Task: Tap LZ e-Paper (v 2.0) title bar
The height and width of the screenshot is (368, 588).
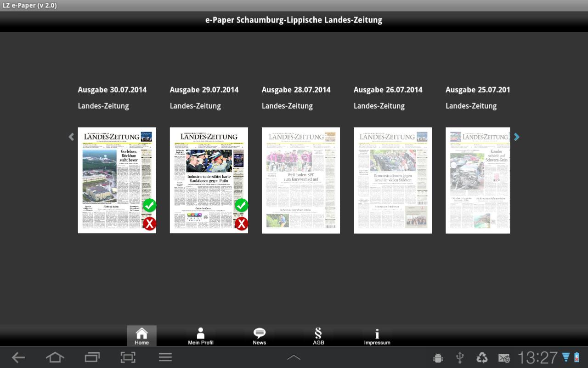Action: tap(31, 5)
